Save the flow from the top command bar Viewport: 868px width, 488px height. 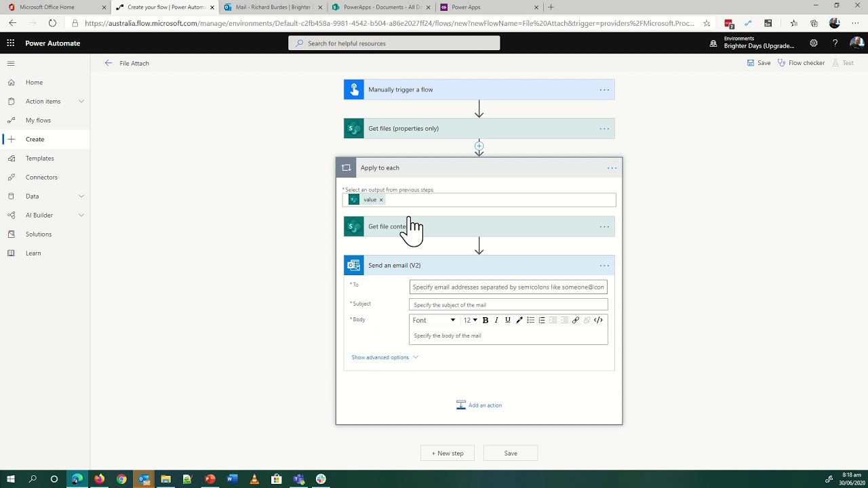tap(759, 63)
